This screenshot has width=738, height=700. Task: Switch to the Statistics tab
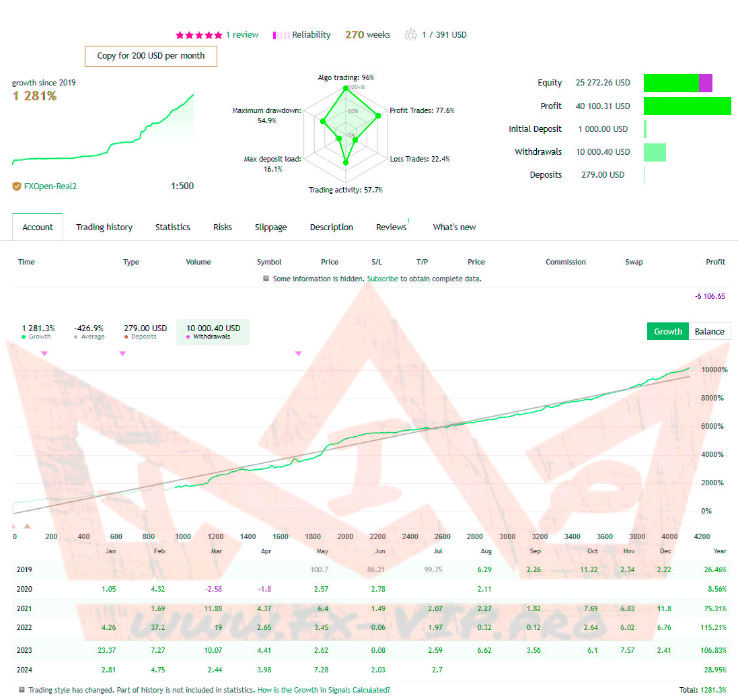(x=173, y=228)
